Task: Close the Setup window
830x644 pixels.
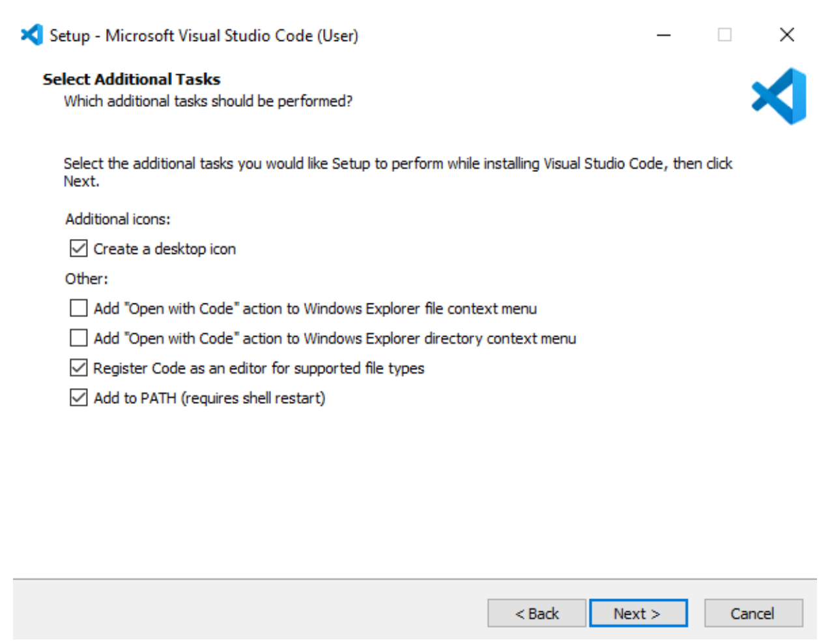Action: pyautogui.click(x=787, y=35)
